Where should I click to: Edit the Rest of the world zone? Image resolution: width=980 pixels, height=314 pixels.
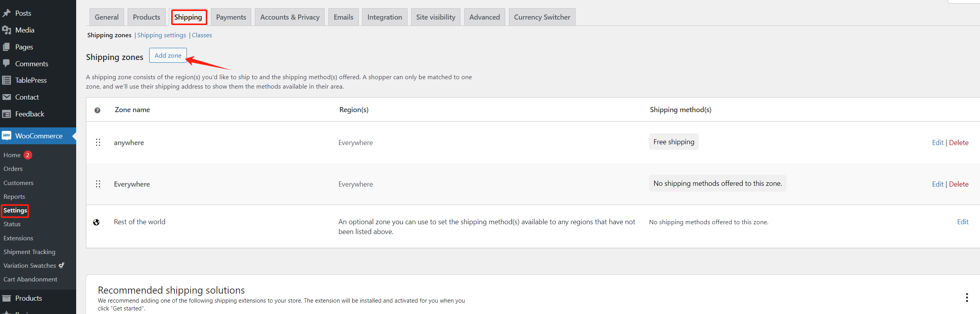962,222
